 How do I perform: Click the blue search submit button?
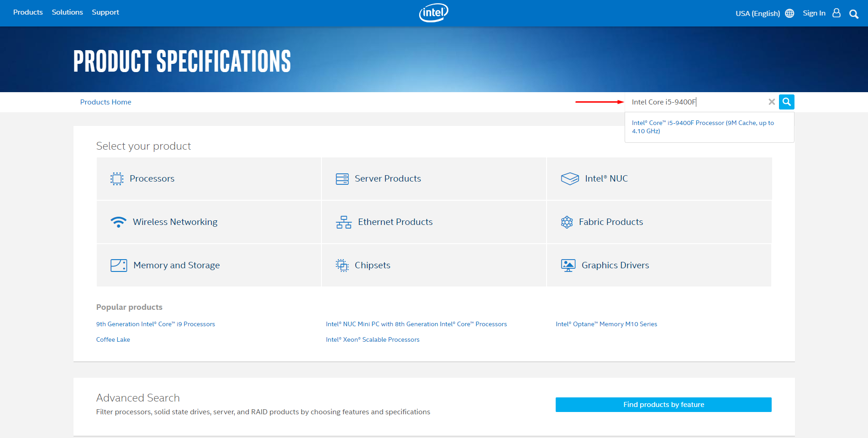787,102
